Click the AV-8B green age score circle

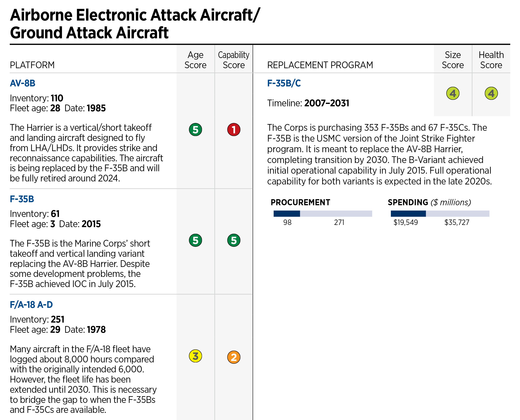click(195, 130)
